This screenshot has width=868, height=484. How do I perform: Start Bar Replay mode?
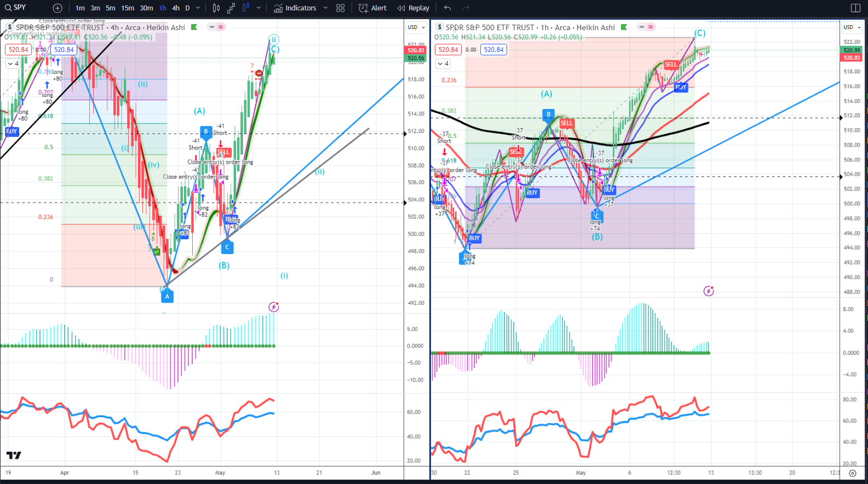(413, 8)
